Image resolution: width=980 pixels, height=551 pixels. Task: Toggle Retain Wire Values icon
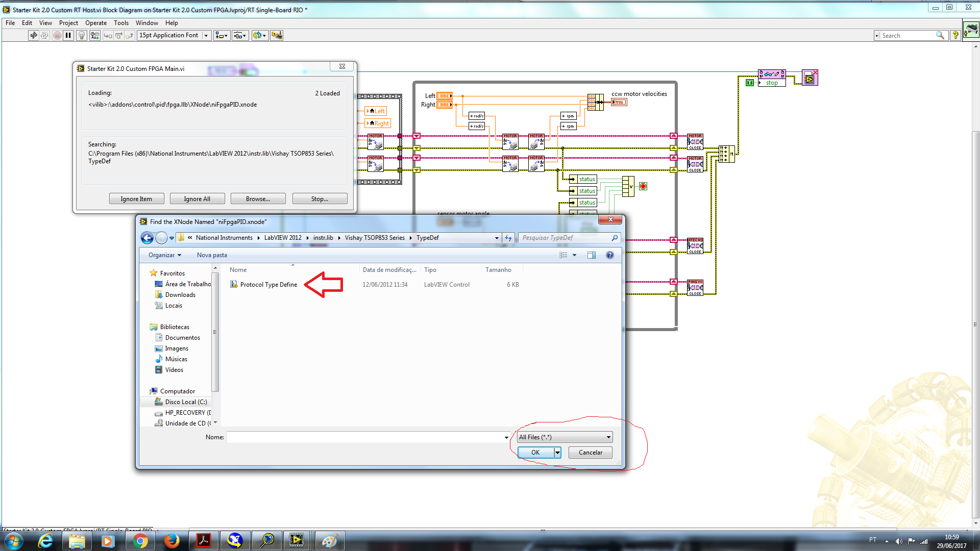coord(94,35)
